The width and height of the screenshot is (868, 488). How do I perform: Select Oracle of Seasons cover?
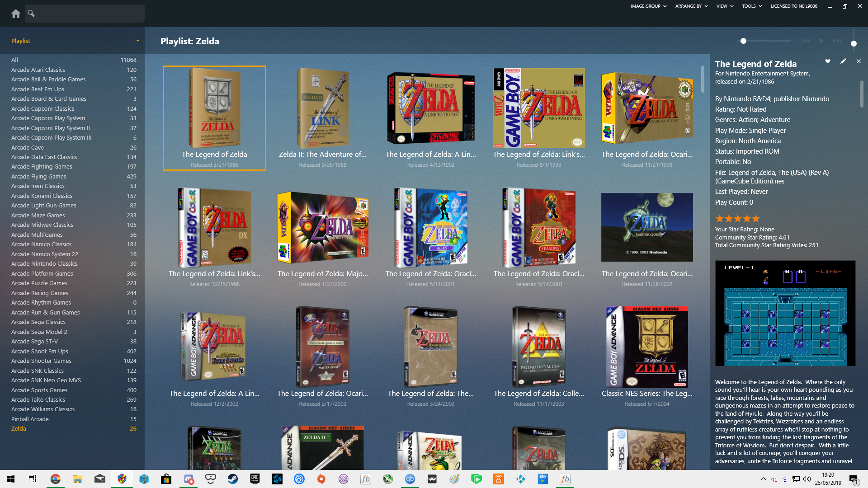(x=539, y=227)
